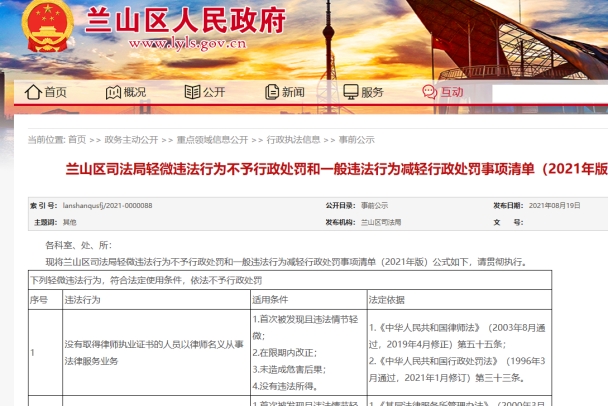
Task: Click the 适用条件 column header
Action: (x=270, y=300)
